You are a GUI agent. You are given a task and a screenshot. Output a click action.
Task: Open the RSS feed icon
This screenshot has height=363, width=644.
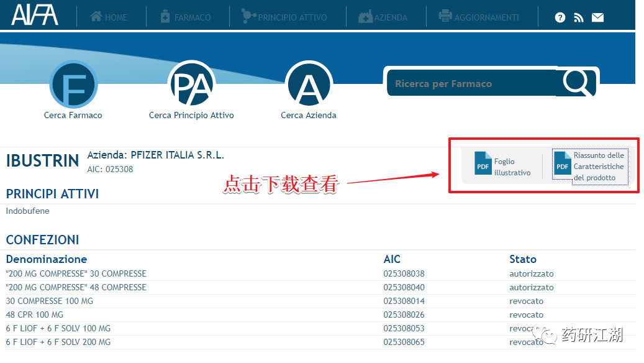[579, 17]
